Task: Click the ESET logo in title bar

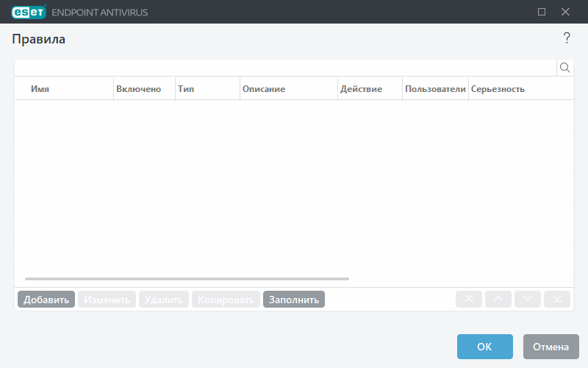Action: [x=29, y=12]
